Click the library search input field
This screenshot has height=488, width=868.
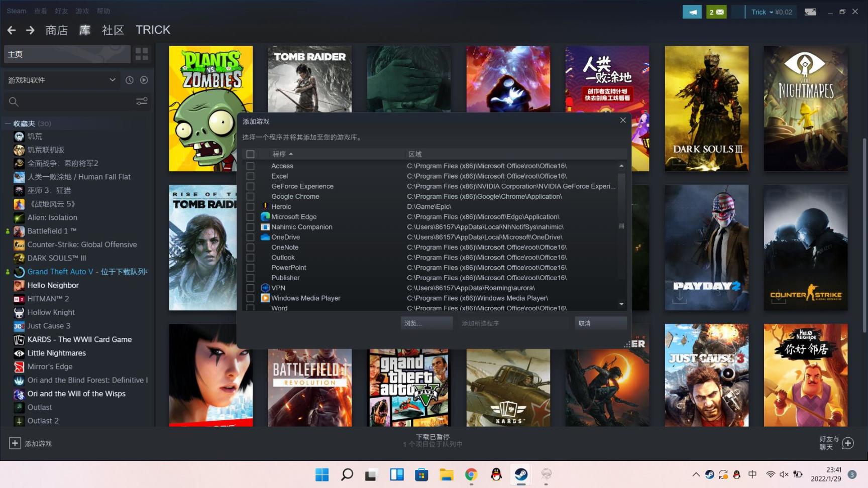click(77, 102)
